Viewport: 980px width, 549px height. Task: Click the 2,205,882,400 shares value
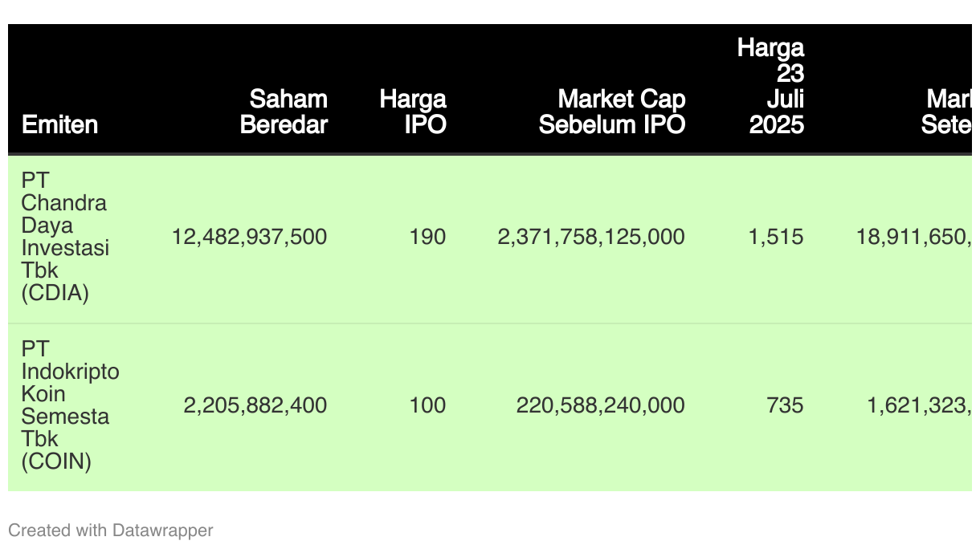pos(255,405)
